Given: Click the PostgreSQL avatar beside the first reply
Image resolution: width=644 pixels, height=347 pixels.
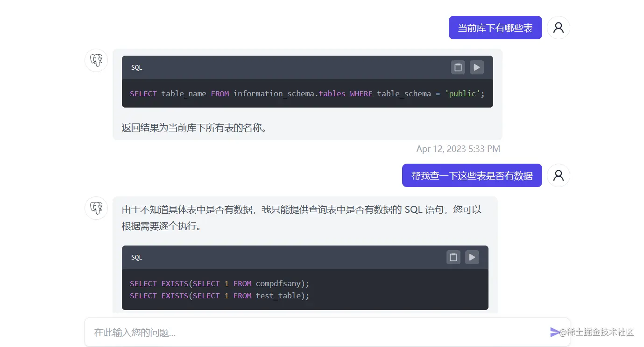Looking at the screenshot, I should (x=96, y=60).
